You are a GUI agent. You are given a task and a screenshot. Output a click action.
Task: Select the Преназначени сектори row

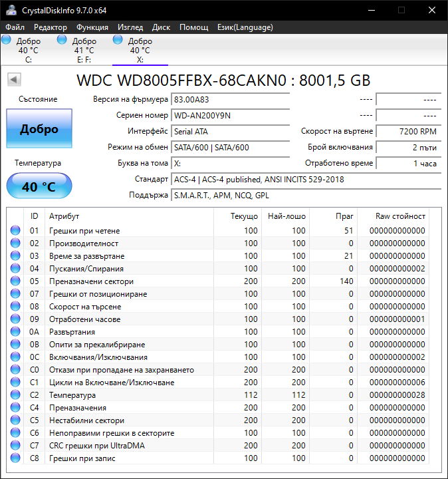point(218,281)
